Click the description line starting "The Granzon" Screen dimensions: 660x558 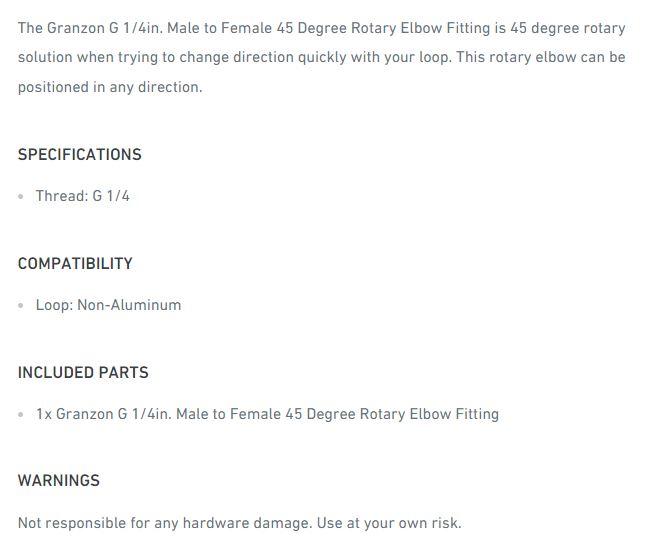[320, 27]
